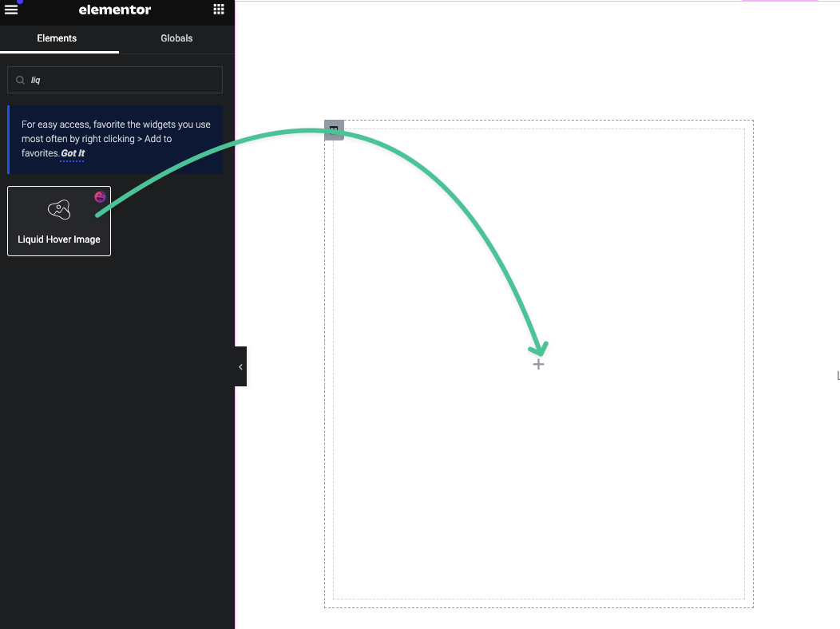
Task: Select the Liquid Hover Image widget label
Action: [59, 239]
